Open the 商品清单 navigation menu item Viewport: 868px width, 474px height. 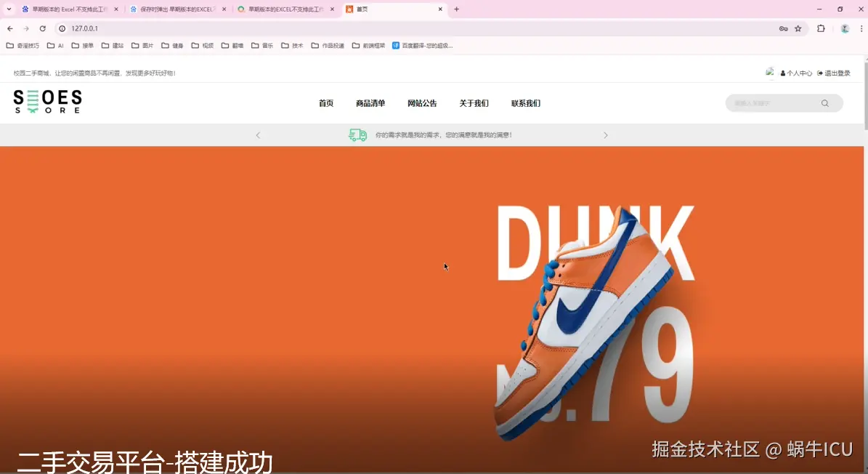pyautogui.click(x=370, y=103)
